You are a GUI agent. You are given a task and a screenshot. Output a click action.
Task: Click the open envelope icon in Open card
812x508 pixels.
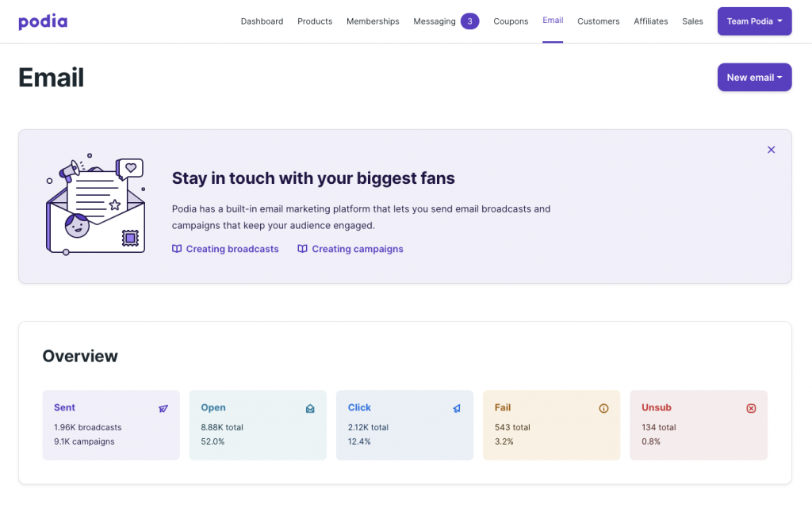click(310, 409)
